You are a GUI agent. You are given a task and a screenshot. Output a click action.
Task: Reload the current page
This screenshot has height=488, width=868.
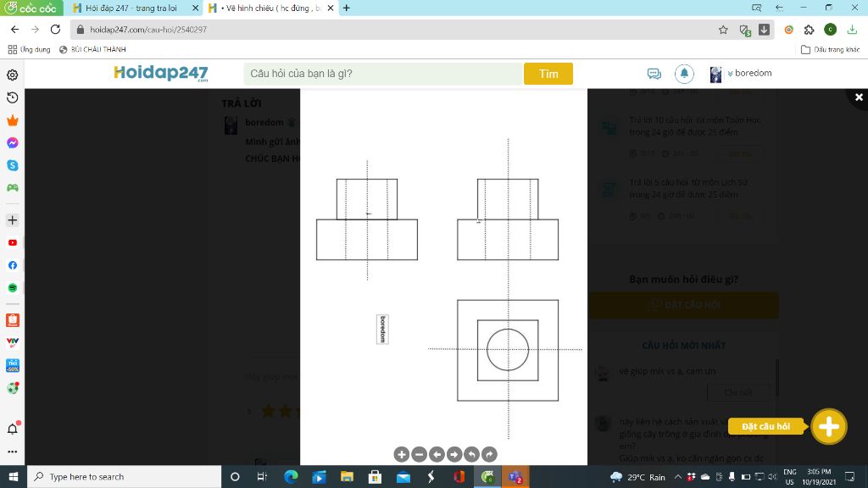pos(55,30)
